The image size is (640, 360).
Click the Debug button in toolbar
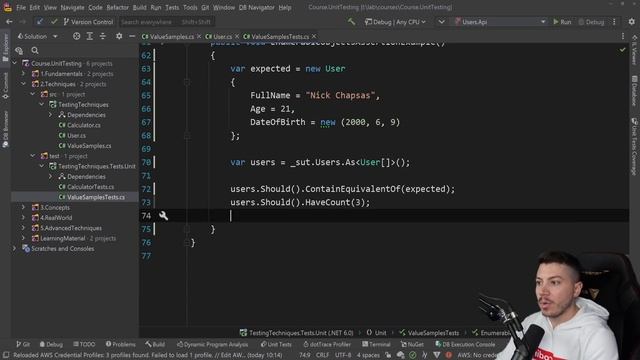coord(591,22)
